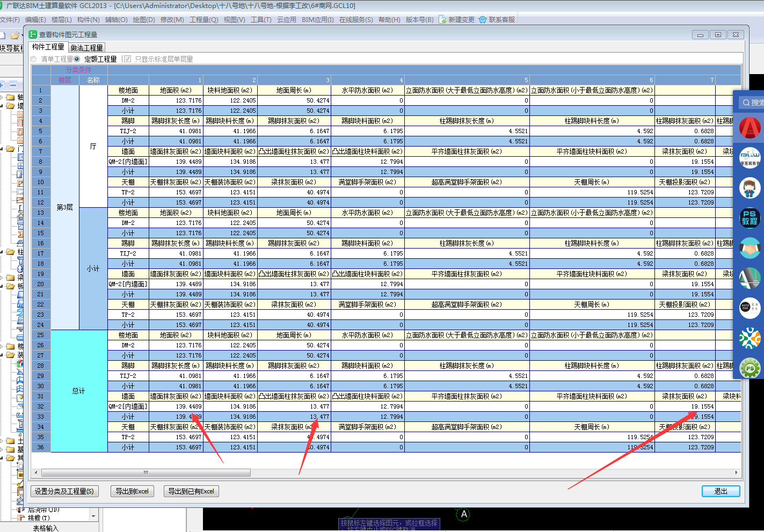This screenshot has height=532, width=764.
Task: Collapse the 板 folder in the navigation tree
Action: pos(2,286)
